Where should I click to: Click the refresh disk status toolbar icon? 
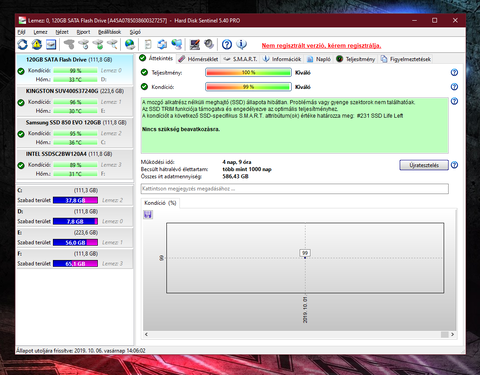point(23,44)
